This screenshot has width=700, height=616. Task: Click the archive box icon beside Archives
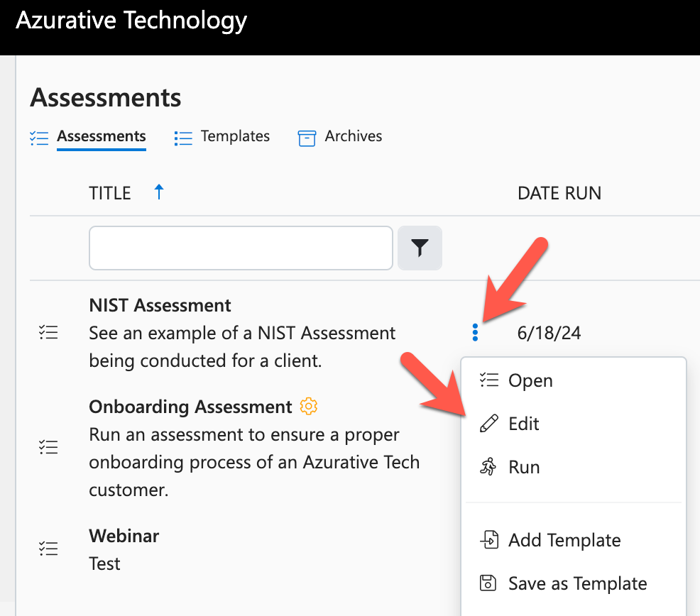pyautogui.click(x=307, y=138)
